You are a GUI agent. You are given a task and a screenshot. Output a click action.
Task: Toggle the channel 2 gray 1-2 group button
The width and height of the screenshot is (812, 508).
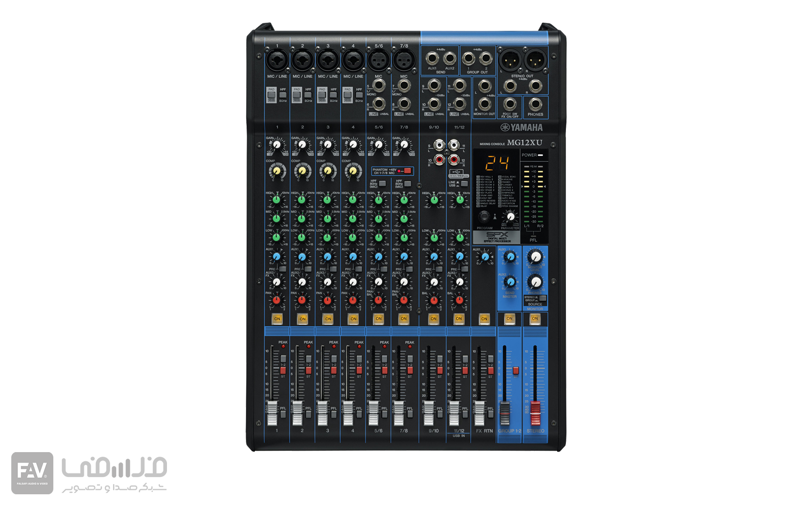[309, 359]
